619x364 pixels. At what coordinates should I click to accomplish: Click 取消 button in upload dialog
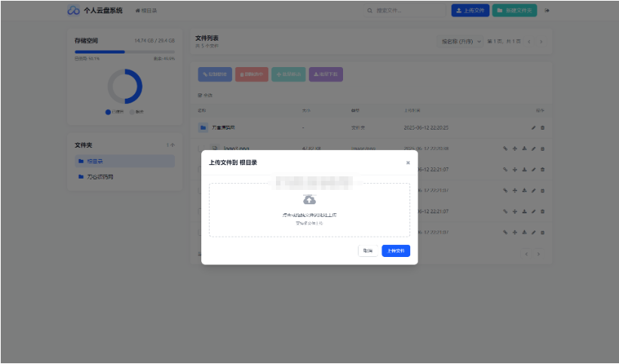click(368, 251)
